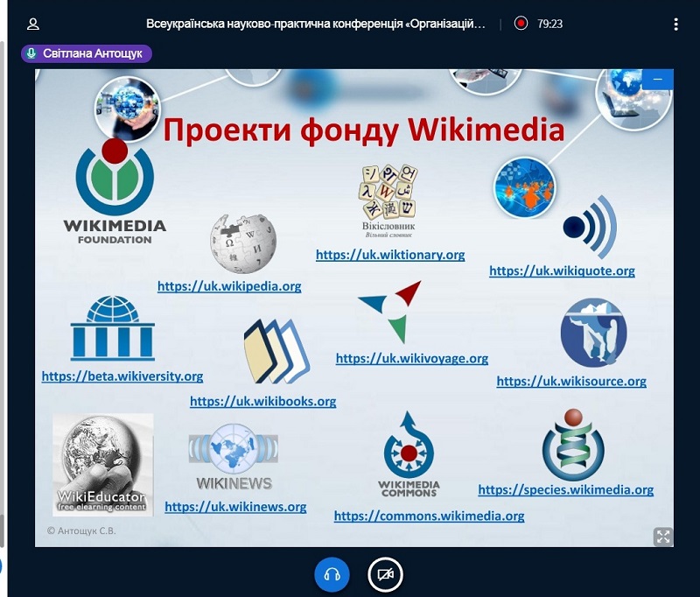Make the presentation fullscreen
This screenshot has width=700, height=597.
(662, 537)
